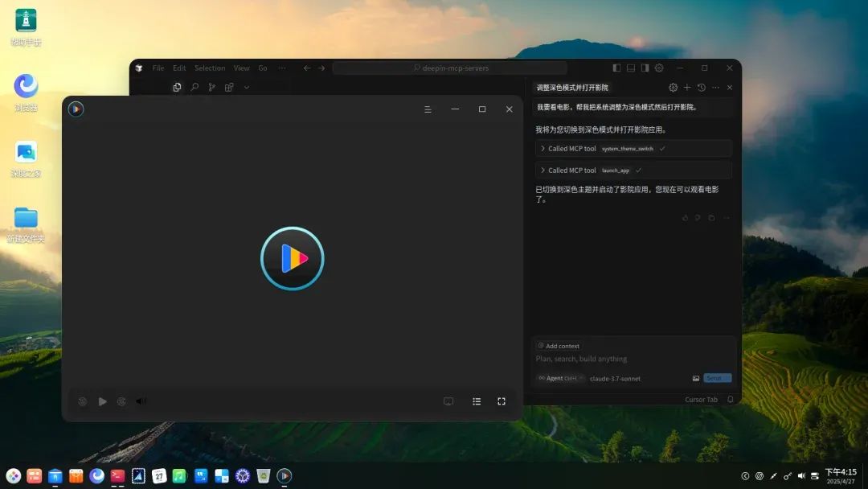The width and height of the screenshot is (868, 489).
Task: Click the deepin-mcp-servers search box
Action: 450,68
